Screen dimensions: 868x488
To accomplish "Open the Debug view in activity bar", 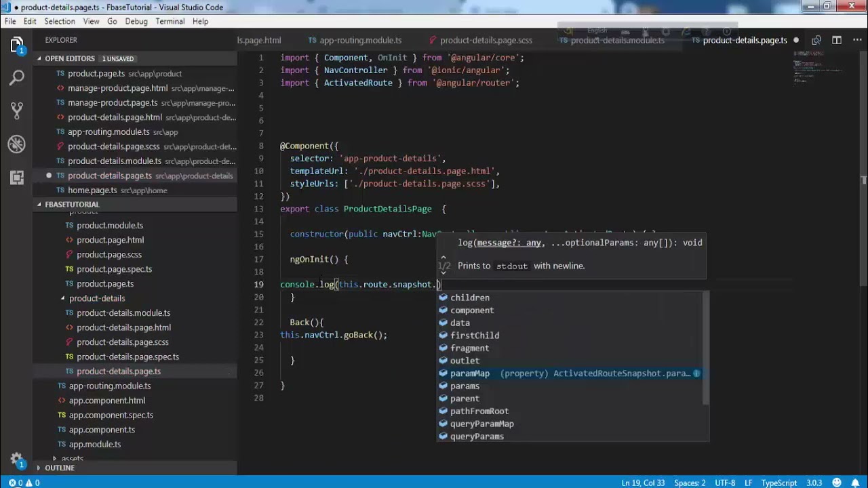I will pyautogui.click(x=17, y=144).
